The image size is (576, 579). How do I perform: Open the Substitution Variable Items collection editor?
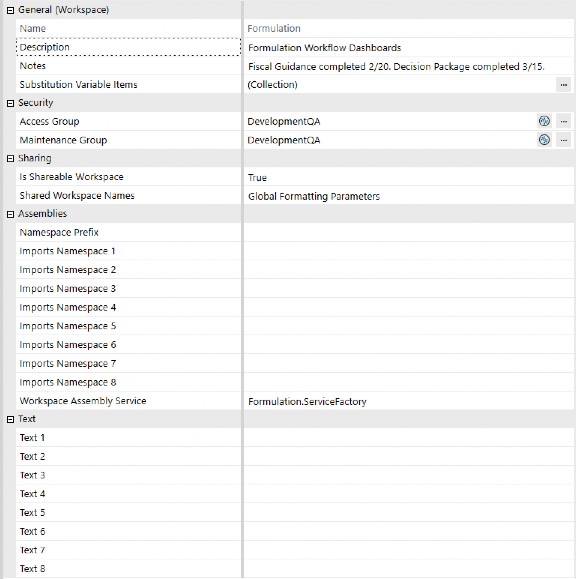coord(563,85)
